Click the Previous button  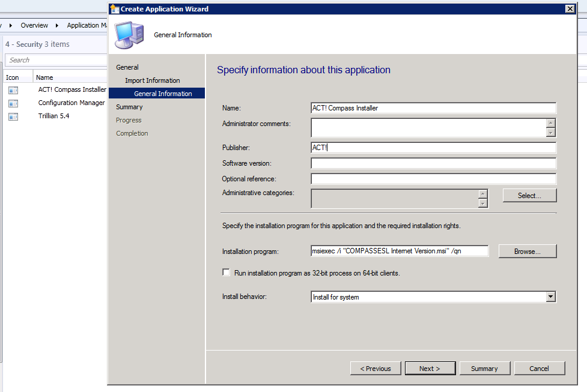pyautogui.click(x=376, y=369)
